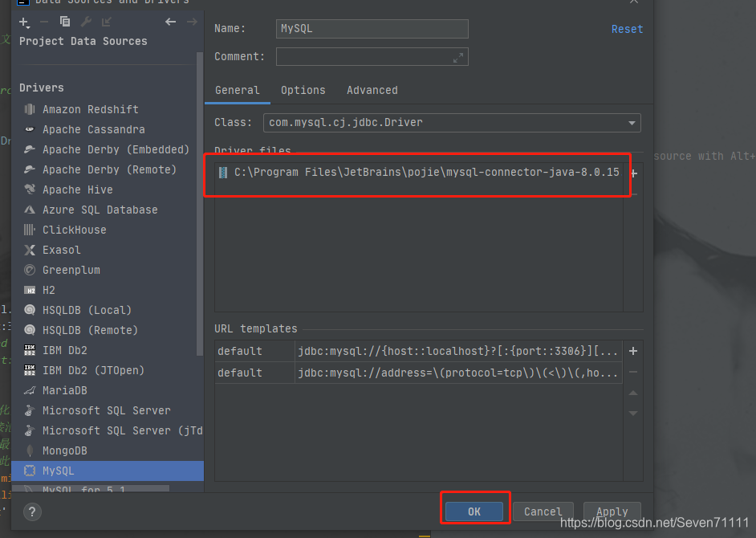Select the Amazon Redshift driver

108,109
